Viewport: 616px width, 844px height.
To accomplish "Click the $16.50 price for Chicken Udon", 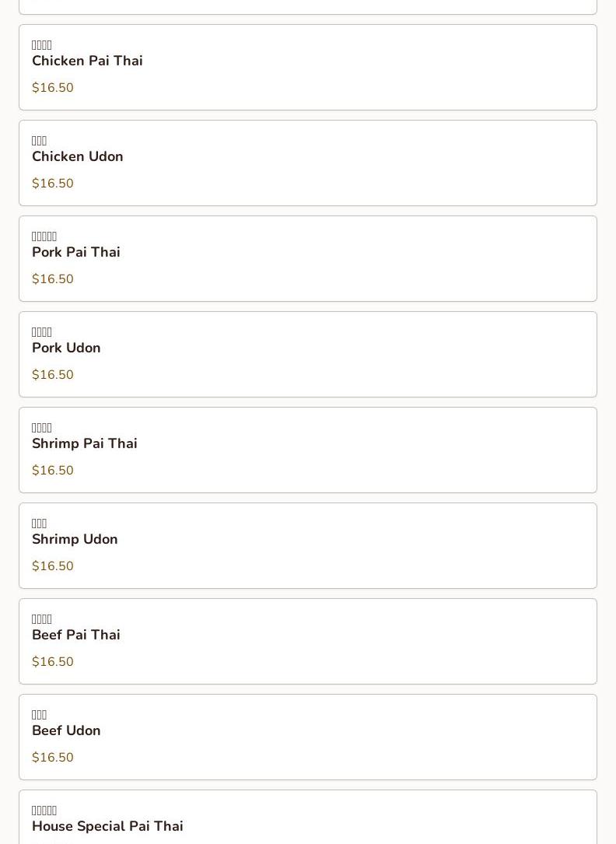I will click(53, 184).
